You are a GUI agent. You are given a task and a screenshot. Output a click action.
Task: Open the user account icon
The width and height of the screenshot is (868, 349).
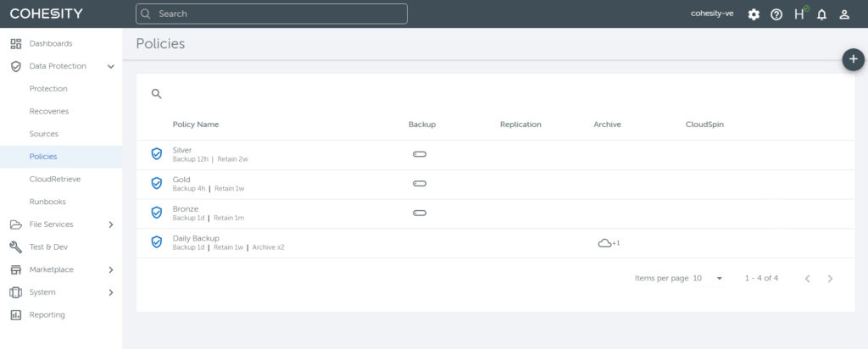click(x=844, y=15)
